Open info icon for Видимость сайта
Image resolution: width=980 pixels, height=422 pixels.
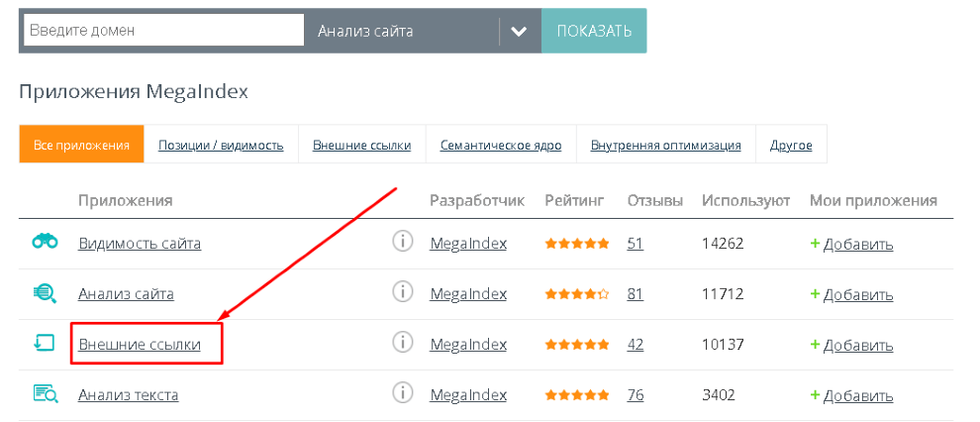click(402, 243)
